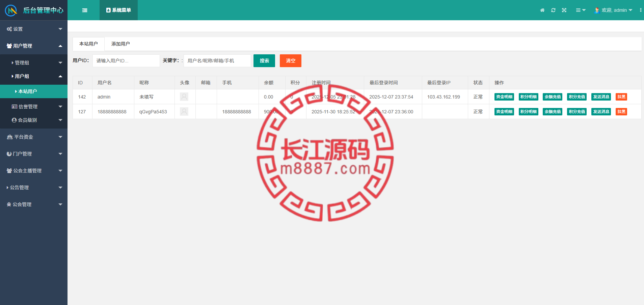Click 发送消息 for user admin
The height and width of the screenshot is (305, 644).
601,97
